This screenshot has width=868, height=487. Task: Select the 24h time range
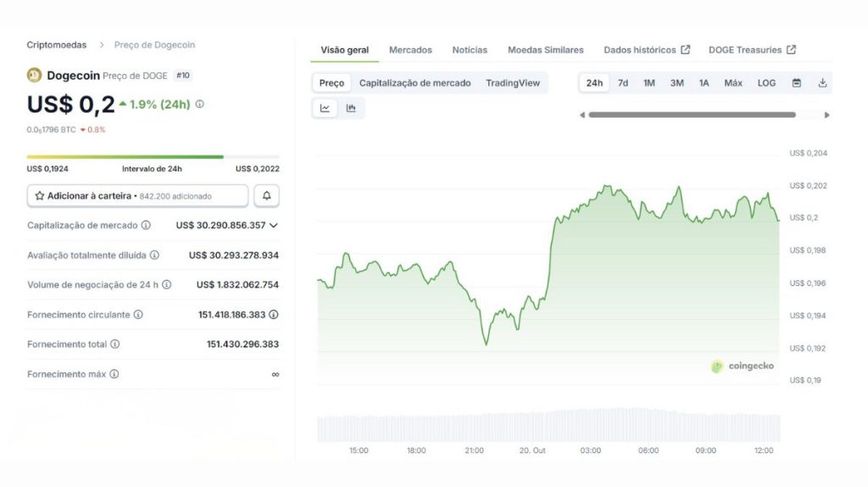(x=594, y=83)
